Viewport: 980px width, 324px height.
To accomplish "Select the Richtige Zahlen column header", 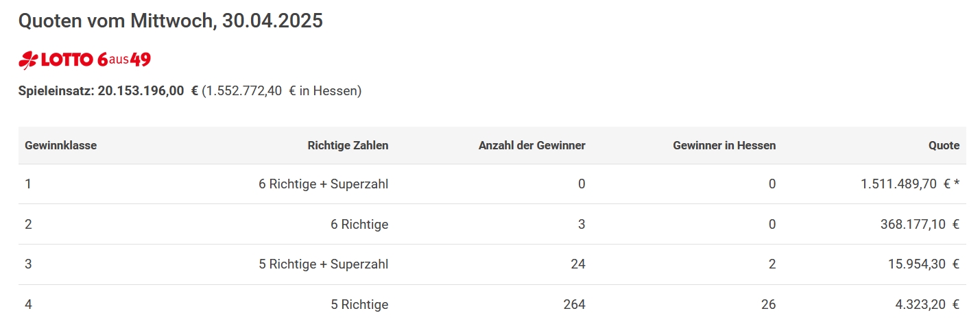I will (348, 145).
